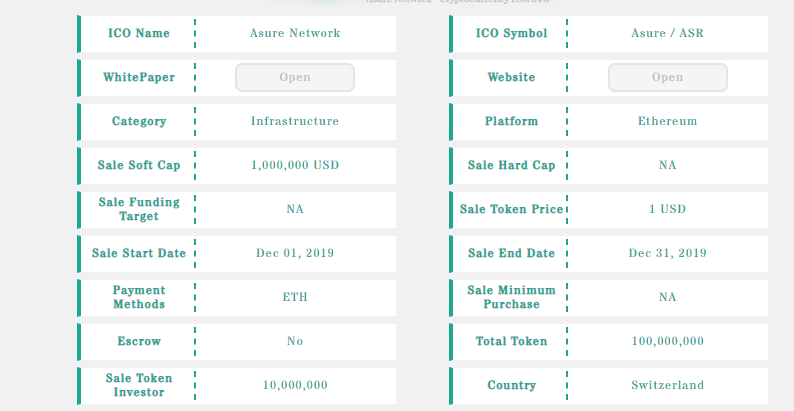The height and width of the screenshot is (411, 794).
Task: Click the Sale Funding Target label
Action: (139, 209)
